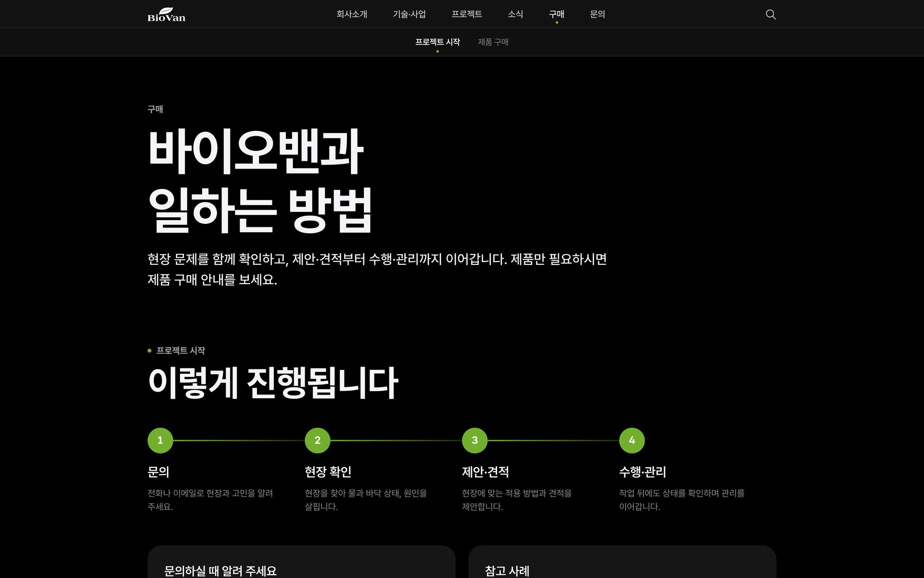Click the 바이오밴과 일하는 방법 headline
The width and height of the screenshot is (924, 578).
click(x=260, y=181)
